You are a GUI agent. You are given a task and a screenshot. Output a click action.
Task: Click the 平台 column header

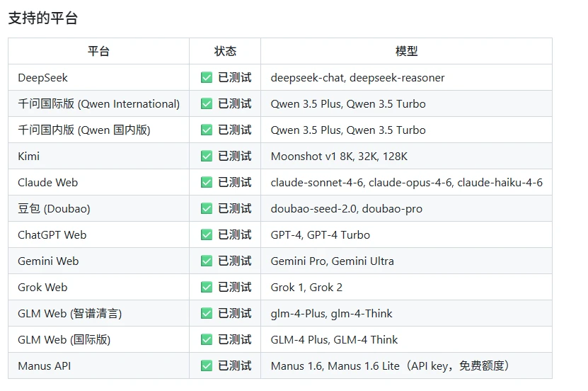coord(98,51)
